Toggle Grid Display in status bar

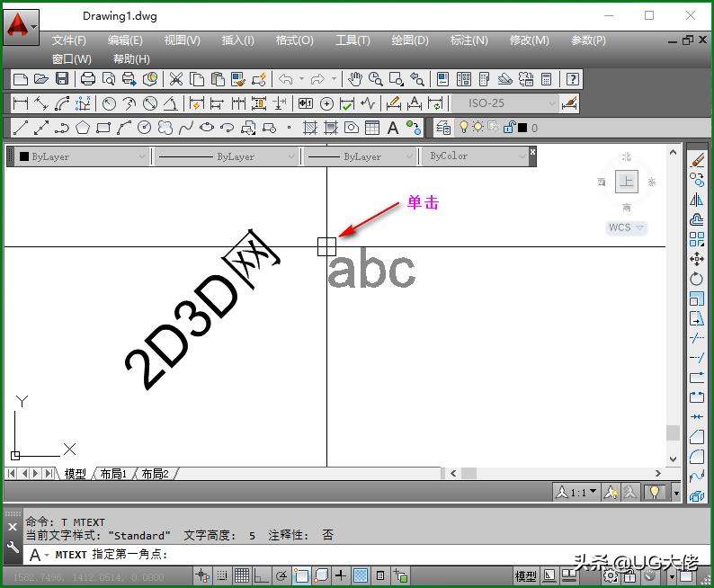(x=242, y=576)
